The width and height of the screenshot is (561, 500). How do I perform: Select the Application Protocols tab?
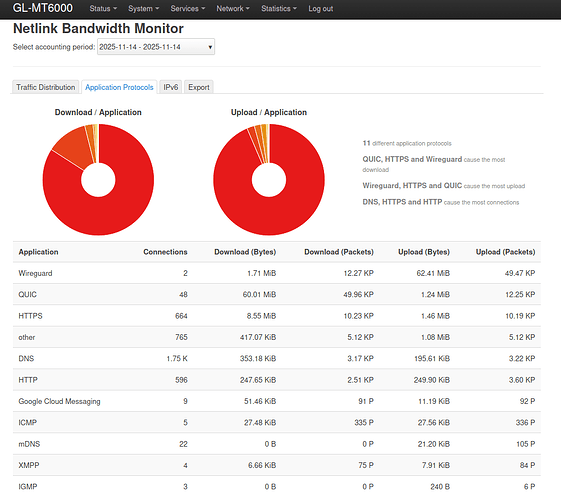coord(119,87)
